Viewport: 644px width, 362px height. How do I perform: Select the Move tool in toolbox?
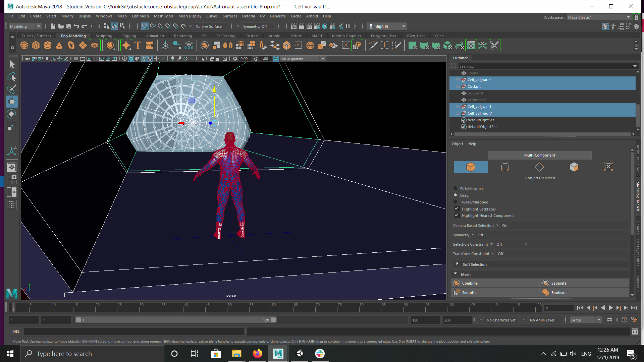point(11,102)
